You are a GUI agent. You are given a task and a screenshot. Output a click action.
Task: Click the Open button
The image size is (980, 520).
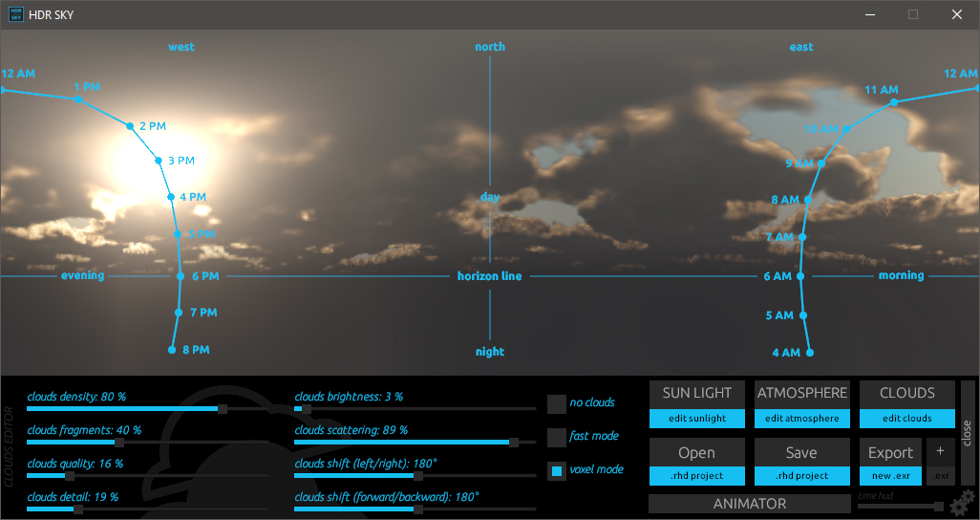(697, 452)
